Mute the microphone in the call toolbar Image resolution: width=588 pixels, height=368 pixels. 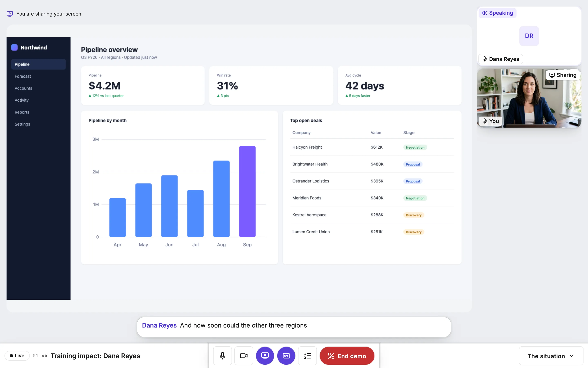pos(222,356)
